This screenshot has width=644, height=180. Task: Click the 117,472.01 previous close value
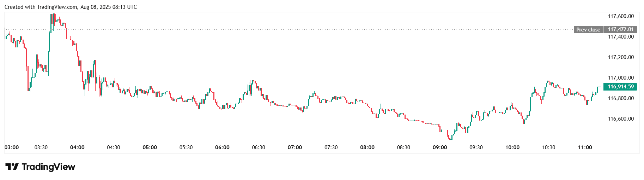click(x=620, y=30)
